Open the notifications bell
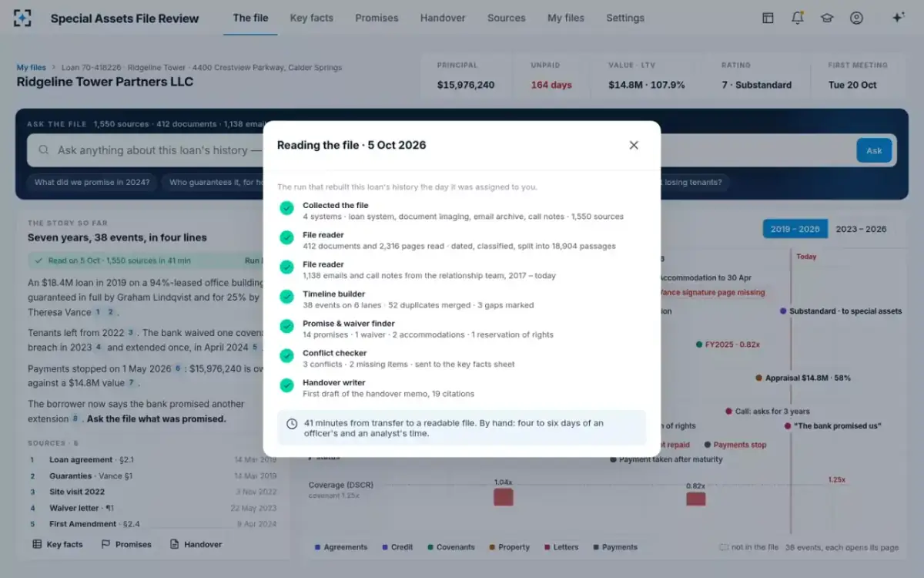Screen dimensions: 924x578 coord(798,18)
